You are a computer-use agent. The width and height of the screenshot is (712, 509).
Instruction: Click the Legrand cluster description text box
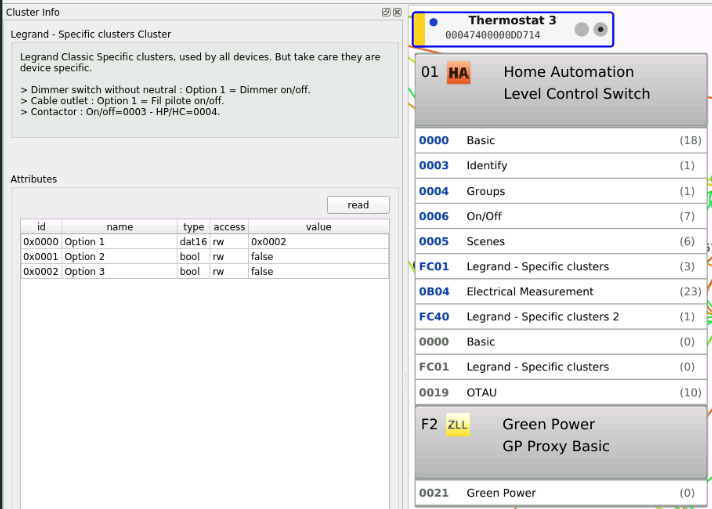(x=205, y=90)
